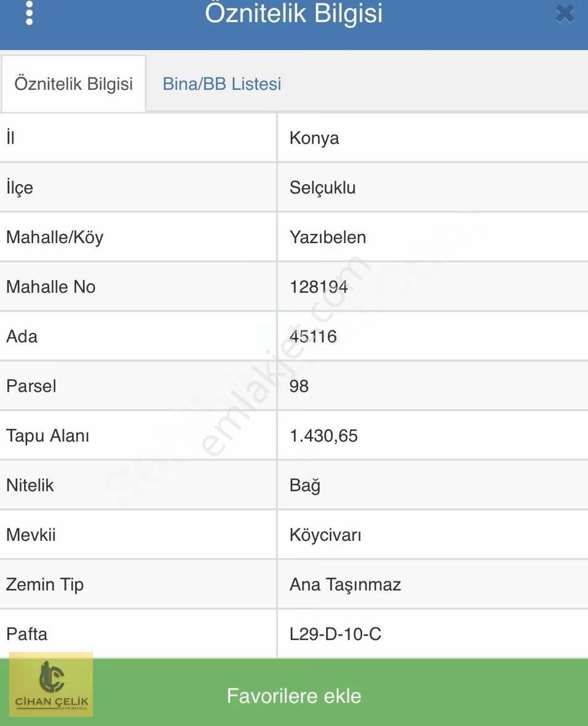Image resolution: width=588 pixels, height=726 pixels.
Task: Select the Mevkii row Köycivarı
Action: [x=325, y=535]
